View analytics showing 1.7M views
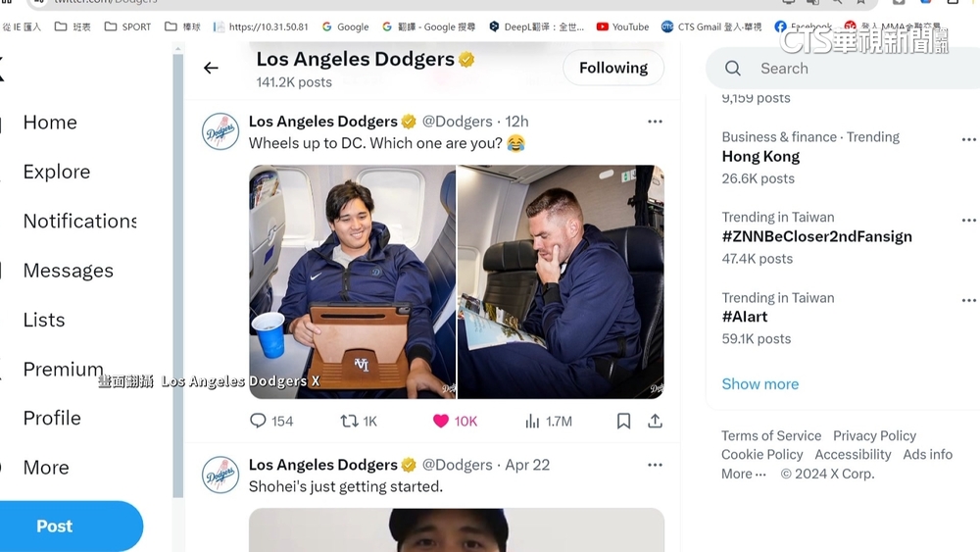The height and width of the screenshot is (552, 980). [x=533, y=421]
